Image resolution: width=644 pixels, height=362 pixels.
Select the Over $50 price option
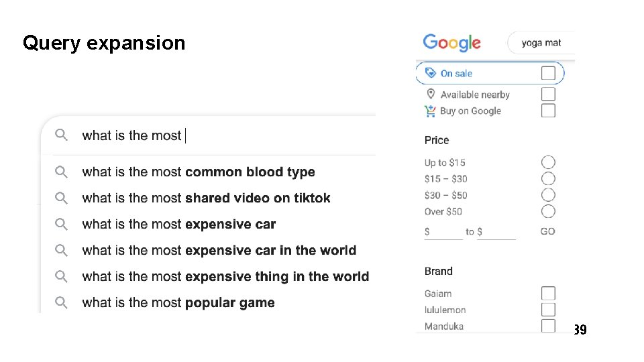pyautogui.click(x=548, y=211)
